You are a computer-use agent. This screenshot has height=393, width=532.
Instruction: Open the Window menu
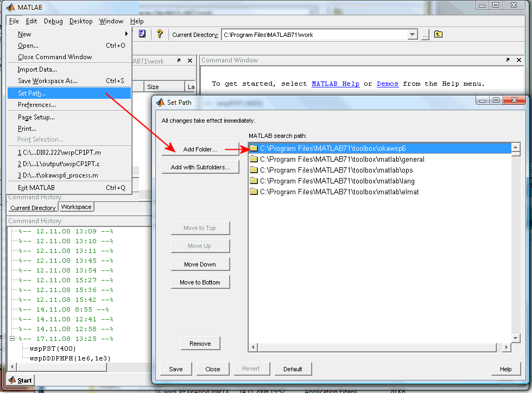point(111,21)
